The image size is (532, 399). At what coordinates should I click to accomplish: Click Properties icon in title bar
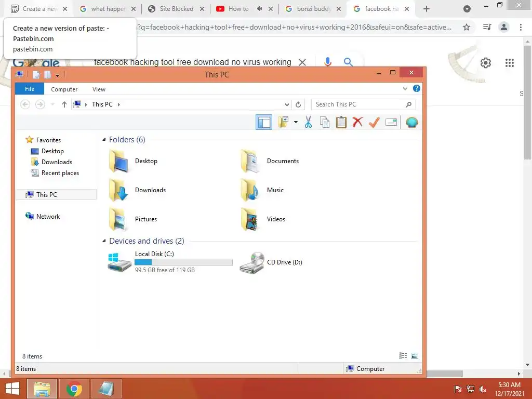[x=36, y=75]
